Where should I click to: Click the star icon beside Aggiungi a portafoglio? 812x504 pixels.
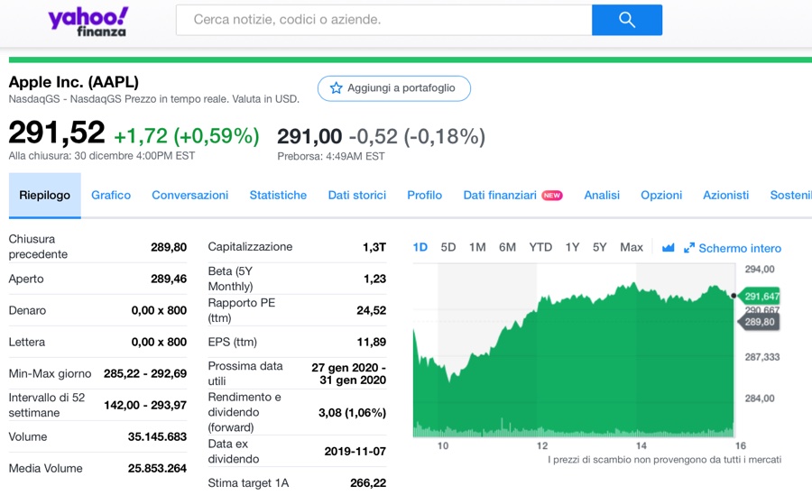[337, 88]
